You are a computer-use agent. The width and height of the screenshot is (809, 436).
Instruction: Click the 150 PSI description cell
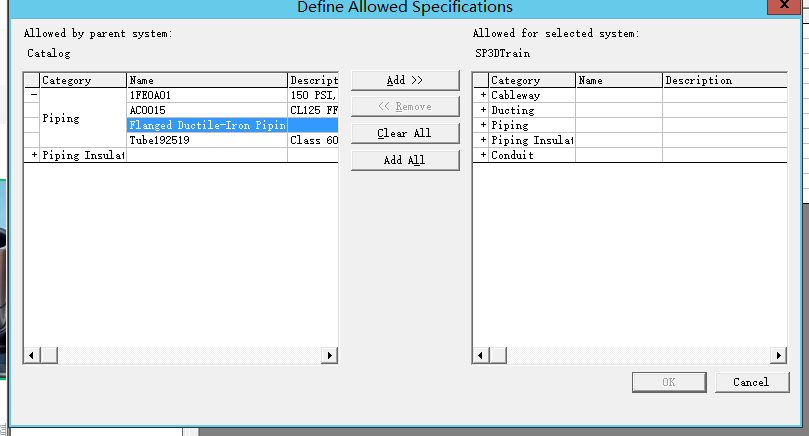click(x=313, y=95)
